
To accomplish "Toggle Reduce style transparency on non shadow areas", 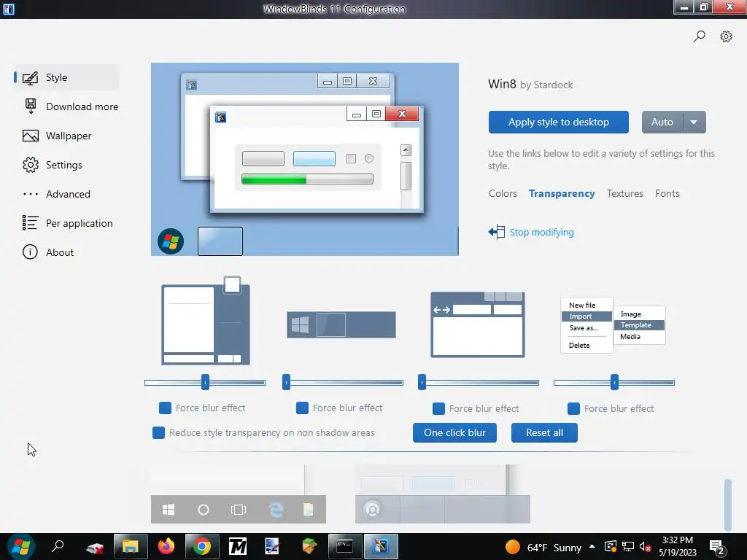I will [158, 432].
